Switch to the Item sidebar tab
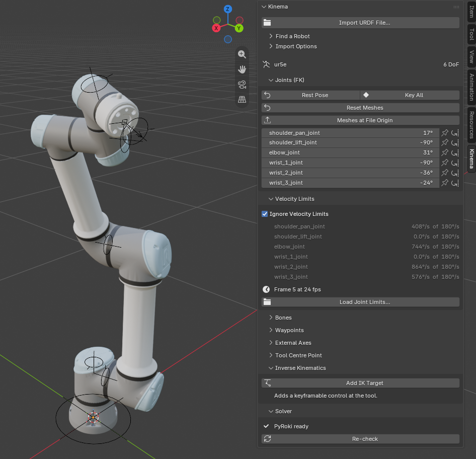 pos(471,11)
